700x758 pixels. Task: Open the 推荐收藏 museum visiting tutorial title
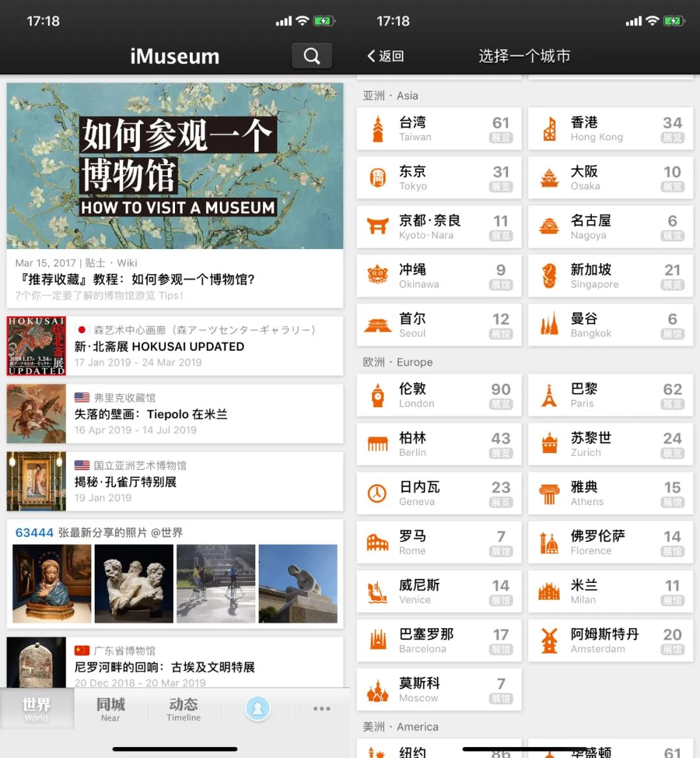tap(135, 279)
